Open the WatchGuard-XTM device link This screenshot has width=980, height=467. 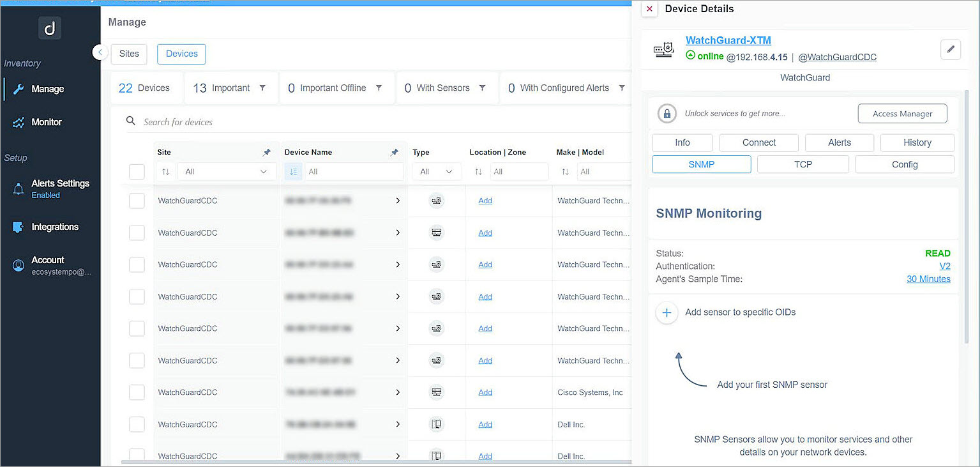point(728,40)
